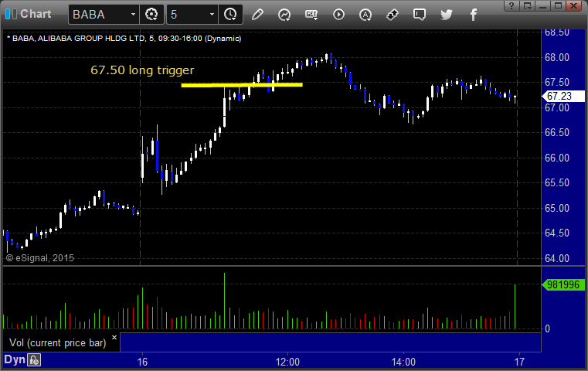Viewport: 588px width, 371px height.
Task: Click the Dyn mode label
Action: [15, 359]
